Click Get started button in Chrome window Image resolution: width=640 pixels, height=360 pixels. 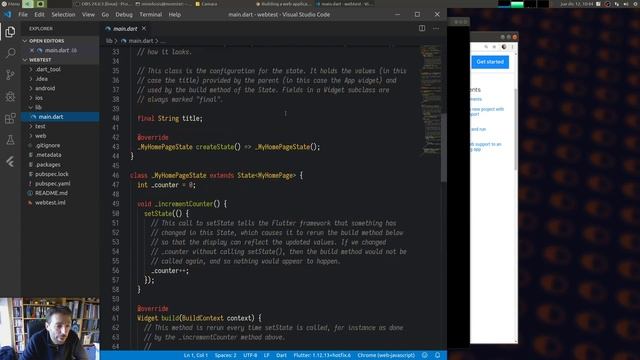tap(490, 62)
